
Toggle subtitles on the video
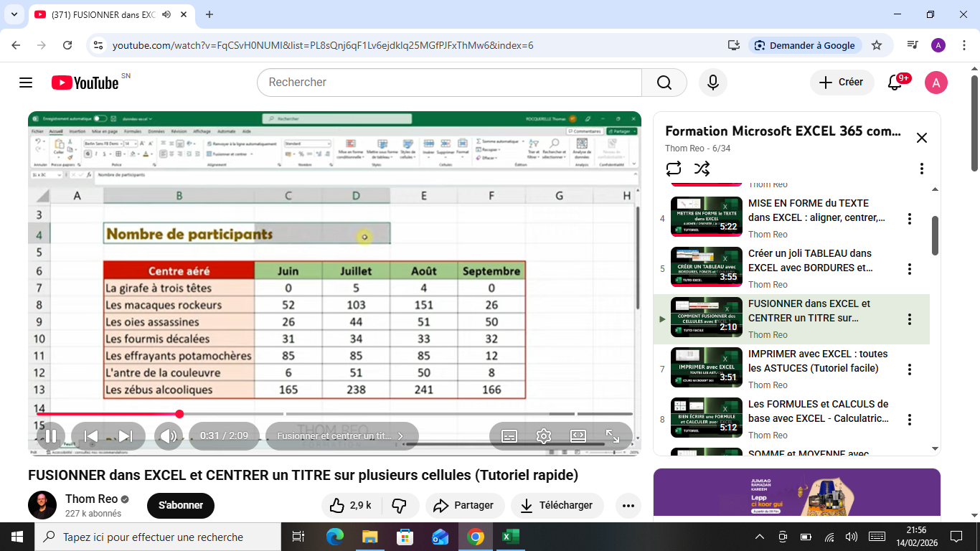point(509,436)
